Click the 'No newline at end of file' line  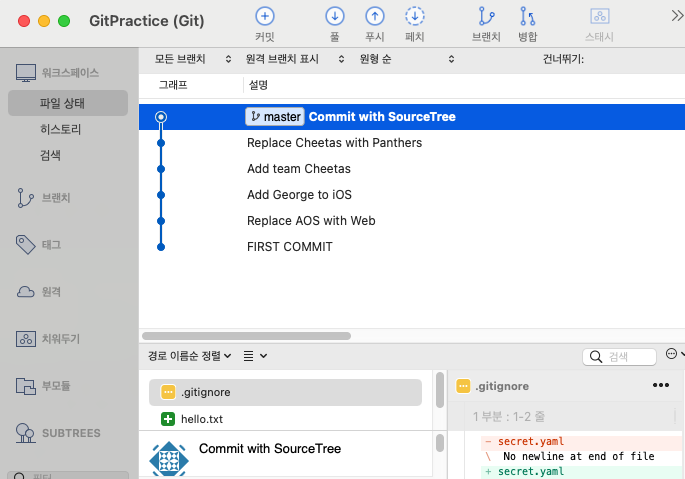coord(581,457)
